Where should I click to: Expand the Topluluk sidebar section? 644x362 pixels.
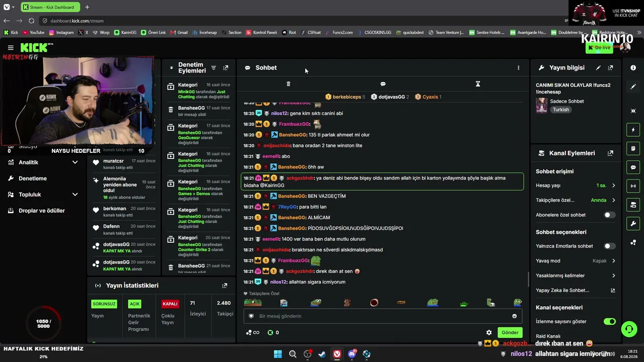(43, 195)
